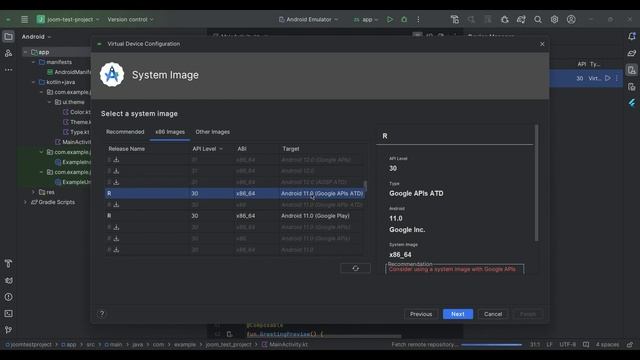
Task: Open the Git branch tool window icon
Action: pyautogui.click(x=8, y=330)
